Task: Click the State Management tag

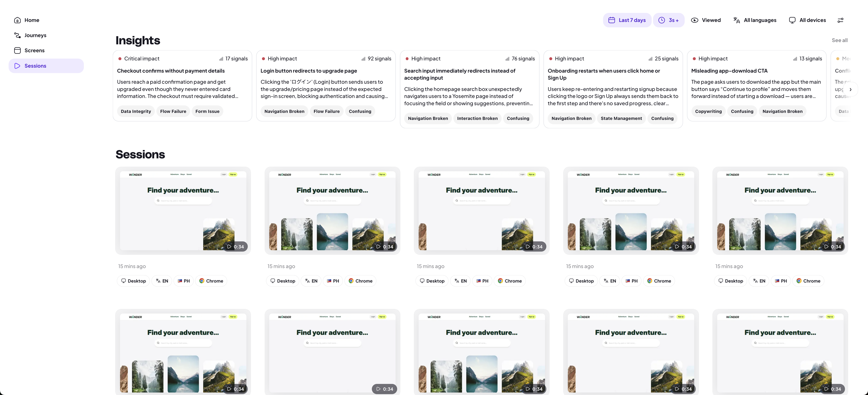Action: [621, 118]
